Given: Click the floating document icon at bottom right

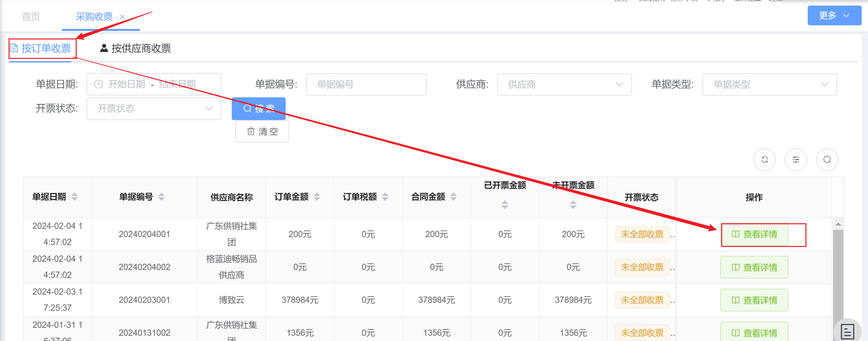Looking at the screenshot, I should pyautogui.click(x=847, y=332).
